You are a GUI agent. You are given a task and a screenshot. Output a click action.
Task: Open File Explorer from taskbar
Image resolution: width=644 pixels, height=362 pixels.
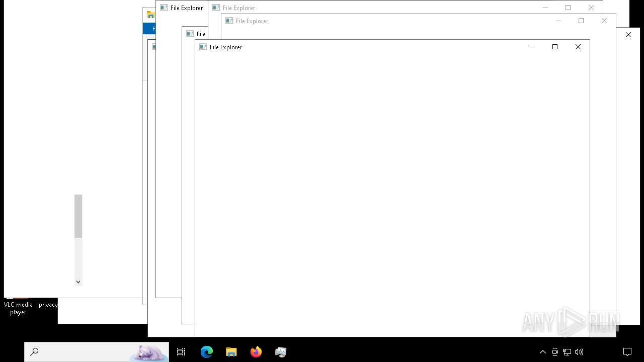point(231,352)
